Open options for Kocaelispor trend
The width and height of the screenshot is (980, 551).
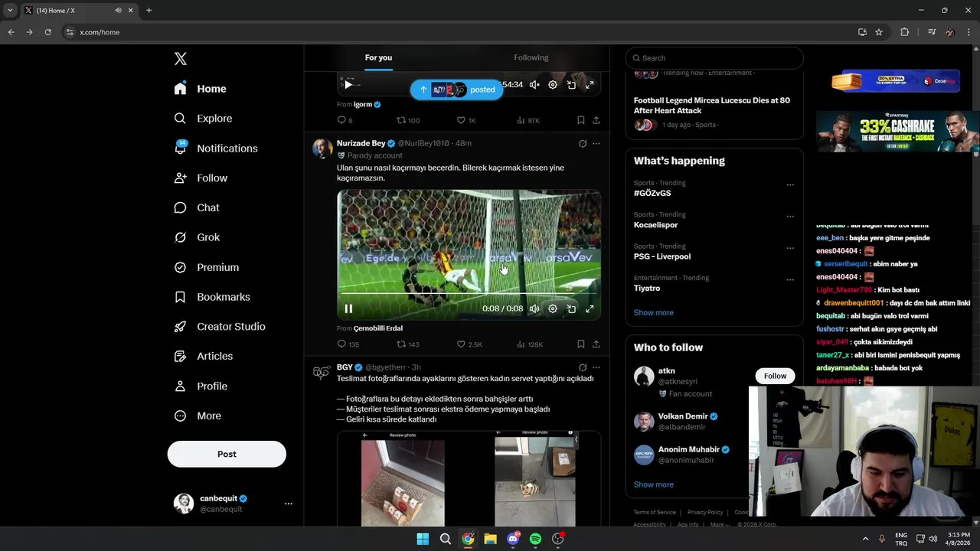[x=790, y=217]
